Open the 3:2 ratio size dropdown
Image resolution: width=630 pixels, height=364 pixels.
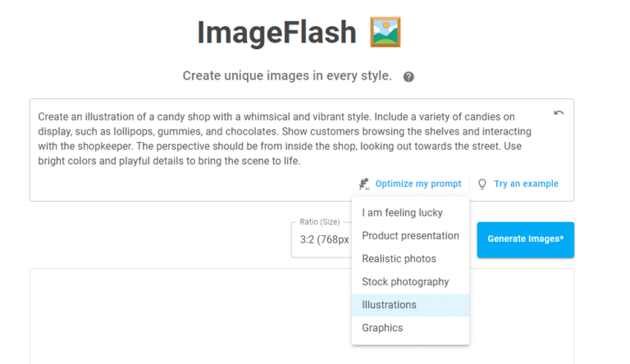pos(322,239)
